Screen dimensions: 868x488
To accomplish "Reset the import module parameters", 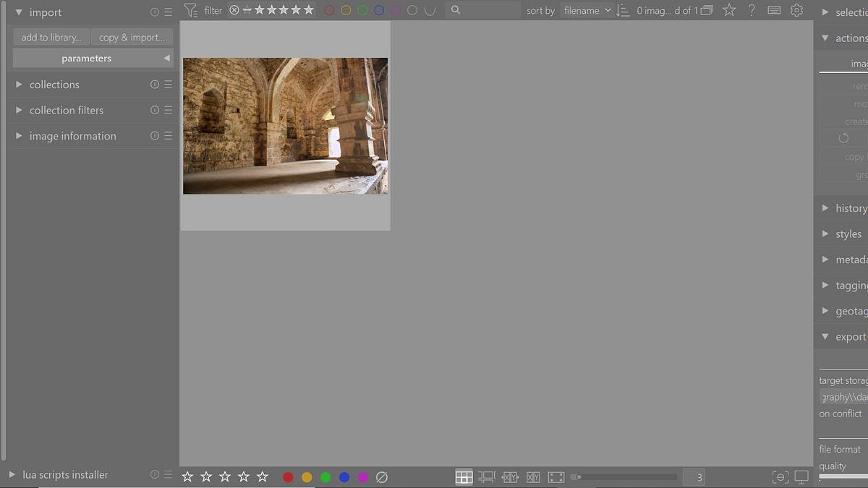I will click(155, 12).
